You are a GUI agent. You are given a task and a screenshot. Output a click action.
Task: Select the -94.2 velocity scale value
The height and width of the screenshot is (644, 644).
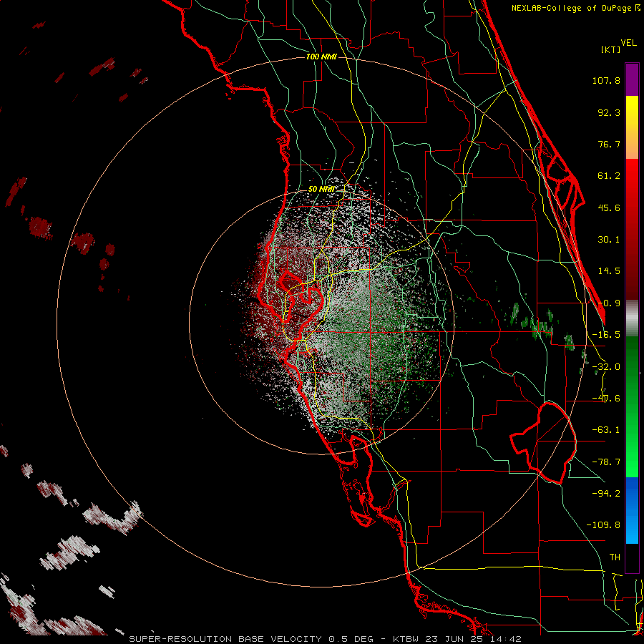pos(606,493)
